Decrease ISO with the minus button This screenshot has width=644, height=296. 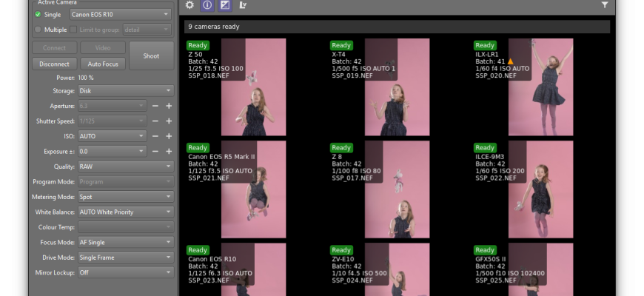[x=155, y=136]
